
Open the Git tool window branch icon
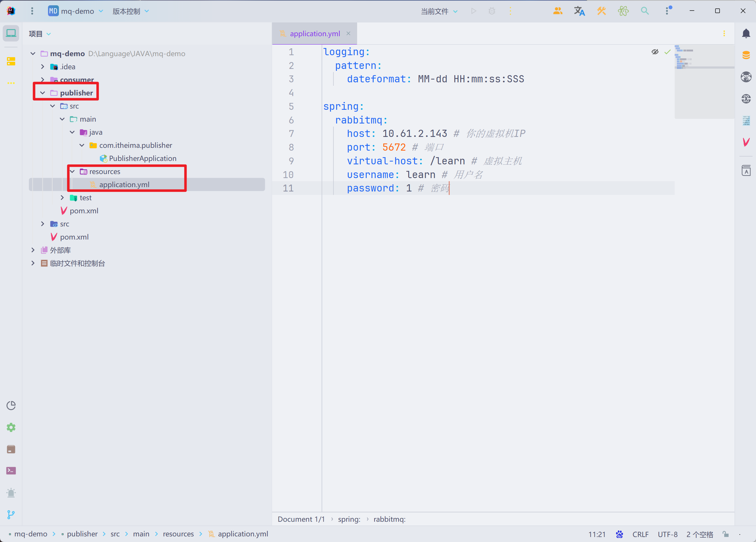(x=11, y=514)
